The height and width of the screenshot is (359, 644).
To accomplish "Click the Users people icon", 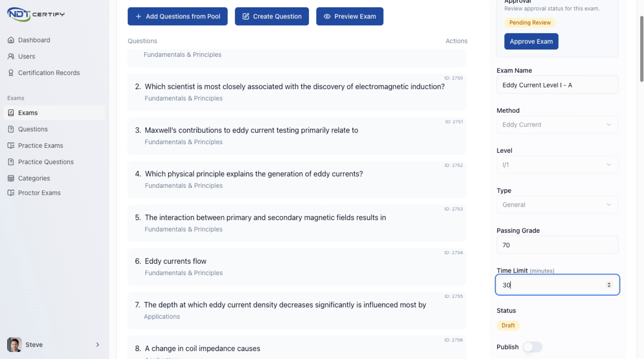I will tap(11, 56).
